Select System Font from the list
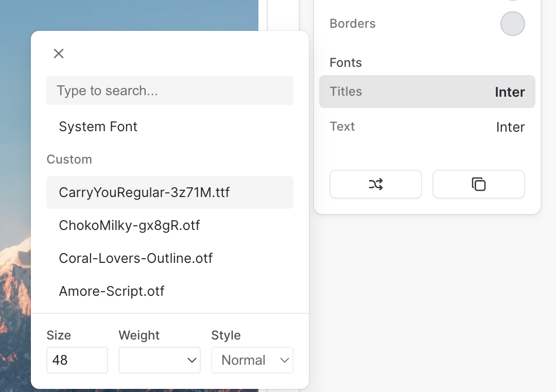Viewport: 556px width, 392px height. (x=98, y=127)
